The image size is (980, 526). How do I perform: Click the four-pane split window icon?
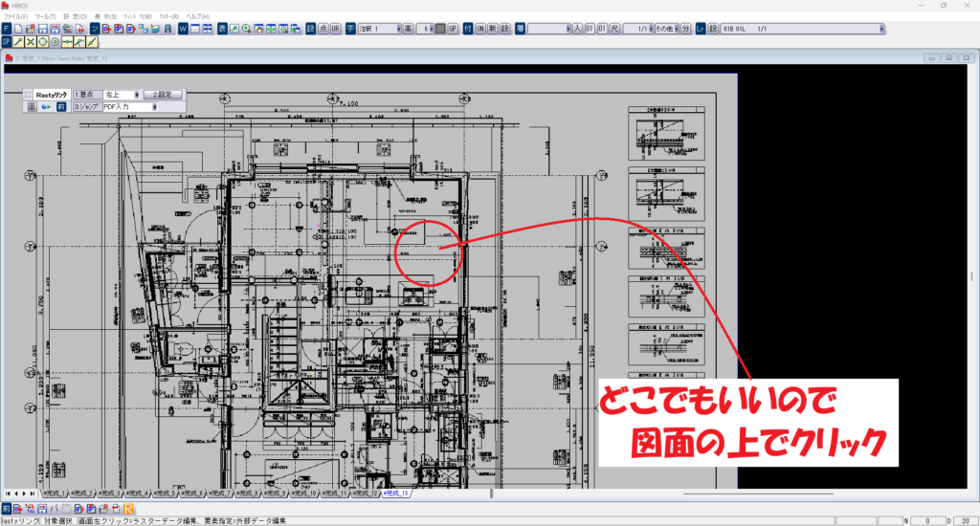click(207, 29)
